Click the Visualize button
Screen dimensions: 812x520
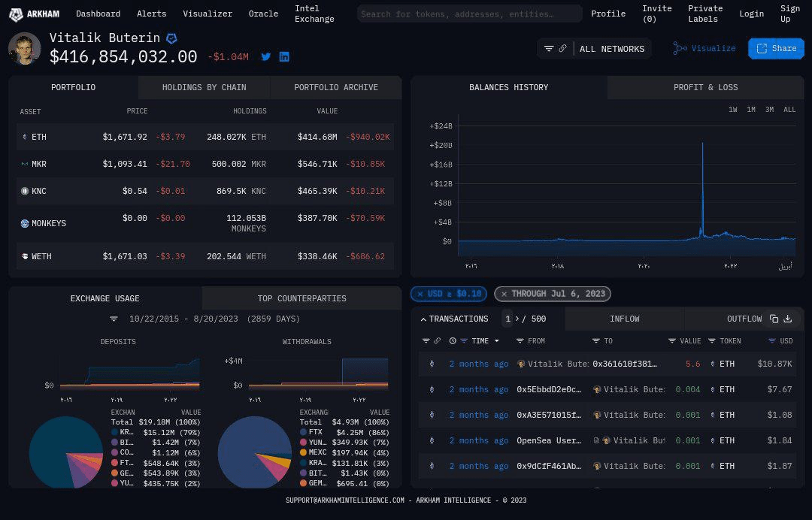coord(704,49)
